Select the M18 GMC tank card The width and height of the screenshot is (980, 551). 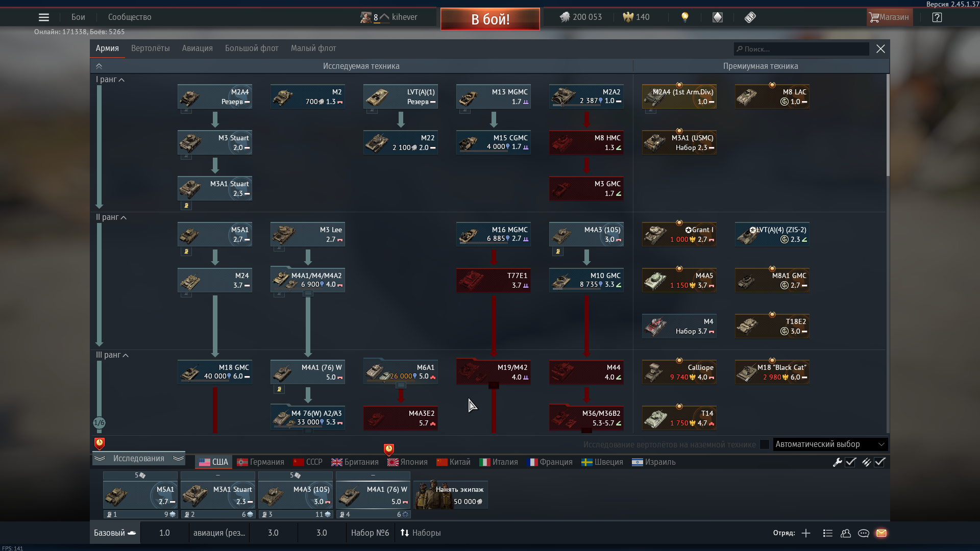[x=215, y=372]
